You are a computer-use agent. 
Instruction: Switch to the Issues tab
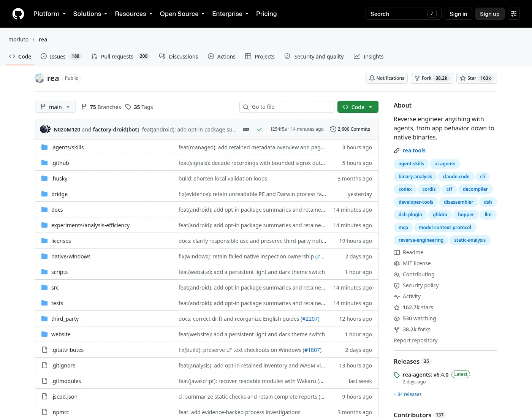(x=61, y=56)
